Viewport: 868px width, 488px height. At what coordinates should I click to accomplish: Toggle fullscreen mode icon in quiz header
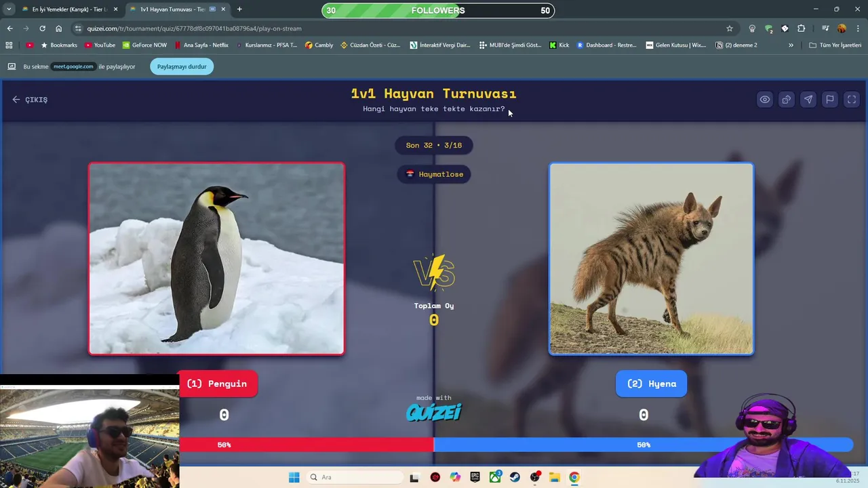[x=852, y=100]
